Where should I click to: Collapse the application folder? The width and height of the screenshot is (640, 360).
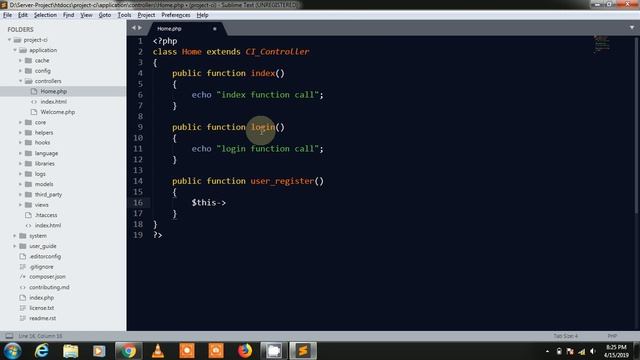point(15,50)
